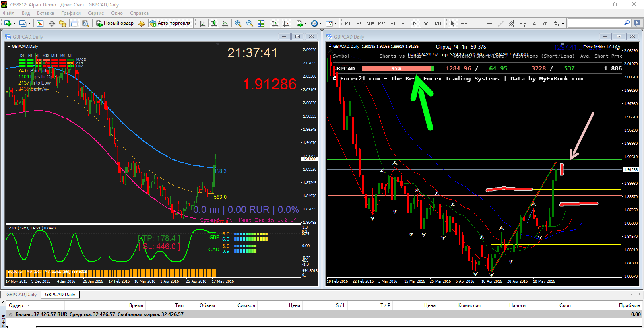Click the 95% short/long progress bar
The height and width of the screenshot is (328, 644).
point(398,68)
